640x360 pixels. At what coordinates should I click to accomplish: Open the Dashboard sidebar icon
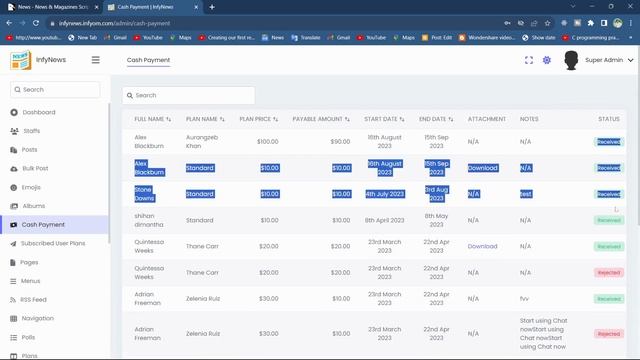(x=14, y=112)
